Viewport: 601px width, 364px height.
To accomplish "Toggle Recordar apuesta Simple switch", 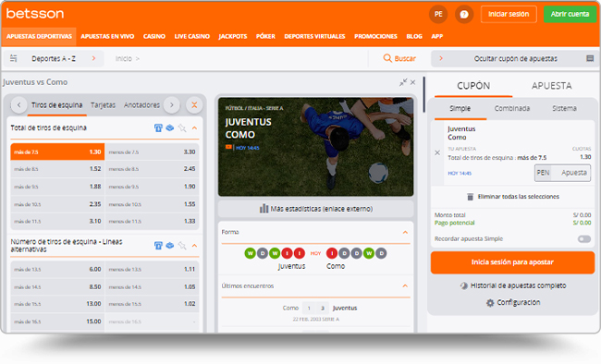I will click(584, 239).
